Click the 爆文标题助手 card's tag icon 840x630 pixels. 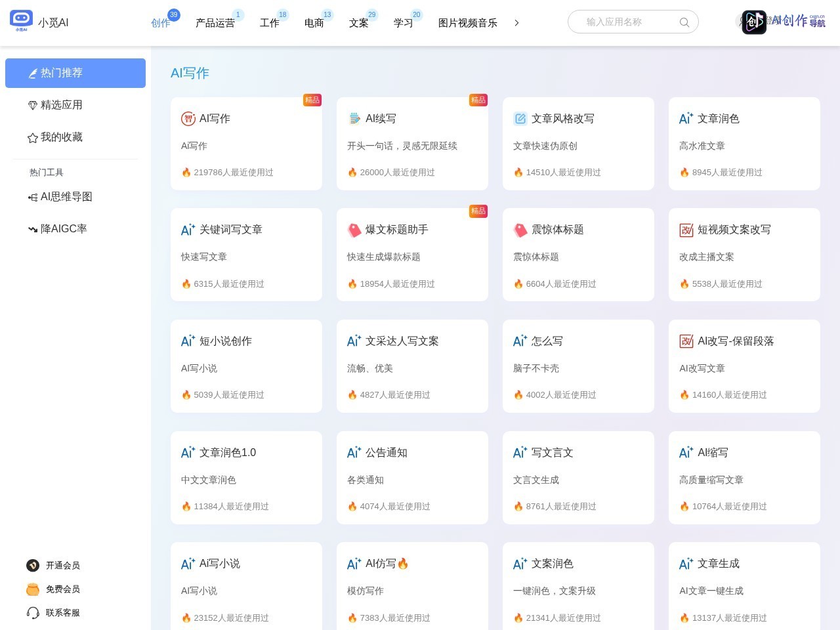coord(354,230)
